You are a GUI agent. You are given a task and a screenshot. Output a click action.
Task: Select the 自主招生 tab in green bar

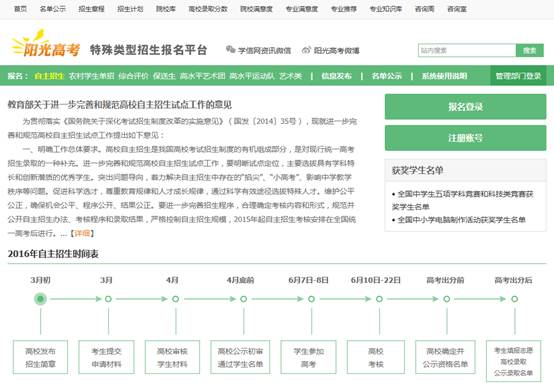[49, 76]
